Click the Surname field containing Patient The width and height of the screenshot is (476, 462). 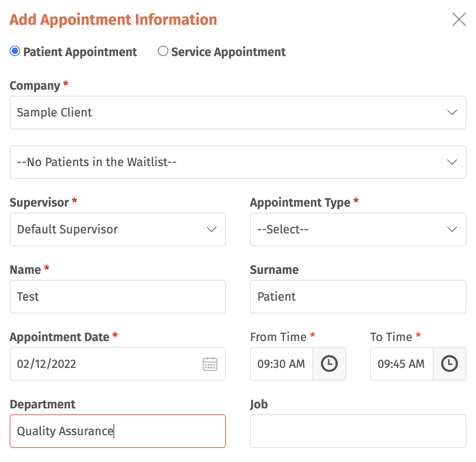point(358,297)
